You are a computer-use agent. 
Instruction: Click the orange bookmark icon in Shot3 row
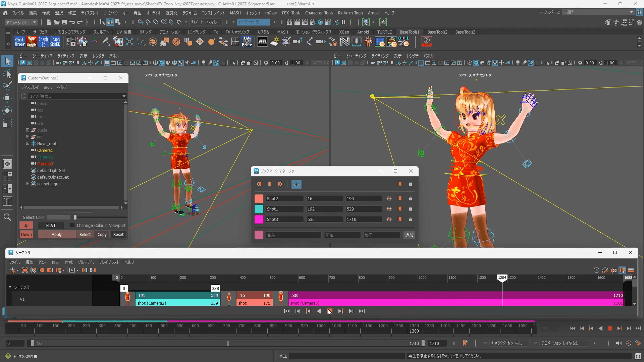[x=400, y=219]
